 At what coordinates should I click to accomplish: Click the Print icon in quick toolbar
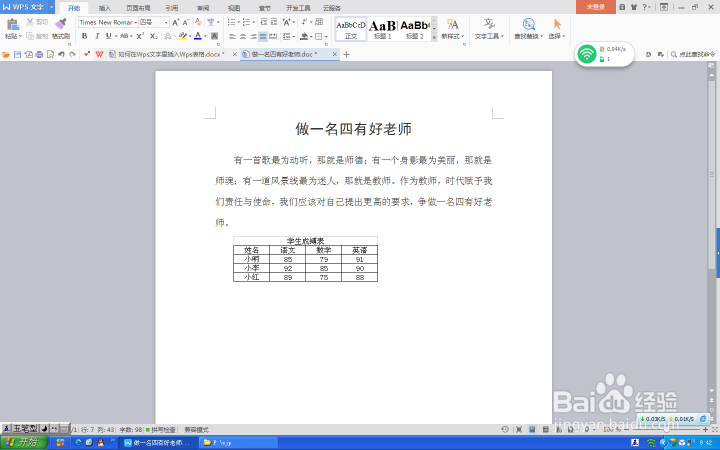[39, 54]
